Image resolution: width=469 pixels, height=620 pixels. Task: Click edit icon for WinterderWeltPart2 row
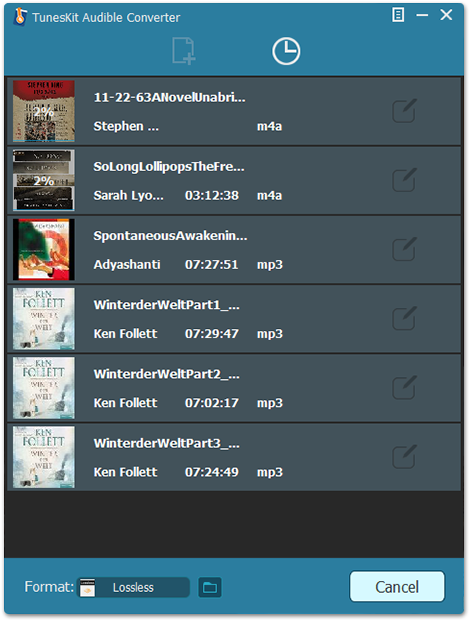pyautogui.click(x=404, y=388)
